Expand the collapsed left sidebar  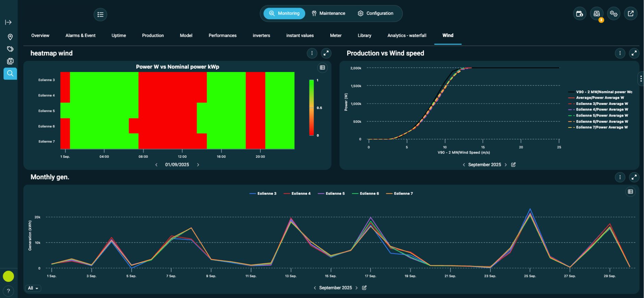9,22
